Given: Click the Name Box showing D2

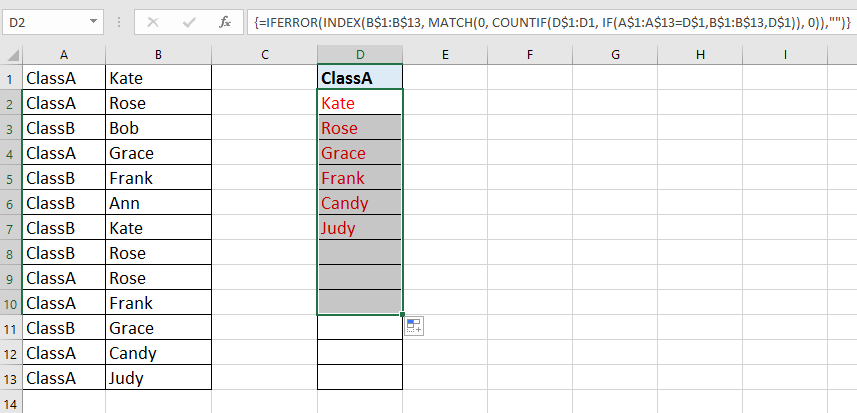Looking at the screenshot, I should (x=45, y=20).
